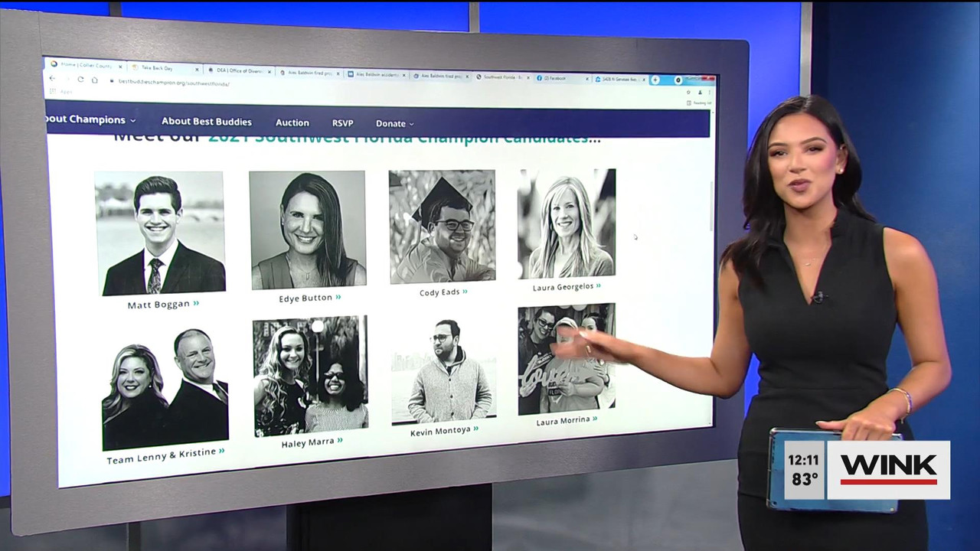Open Edye Button's candidate link
The image size is (980, 551).
coord(310,298)
